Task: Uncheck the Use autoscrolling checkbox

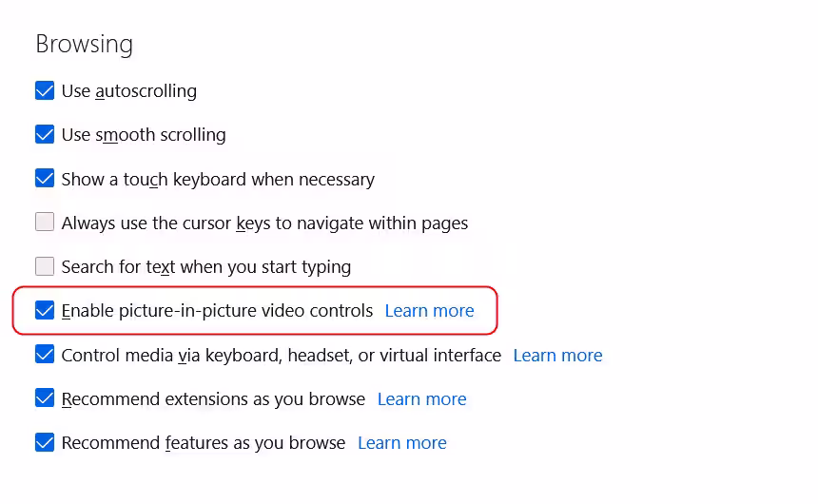Action: pyautogui.click(x=45, y=91)
